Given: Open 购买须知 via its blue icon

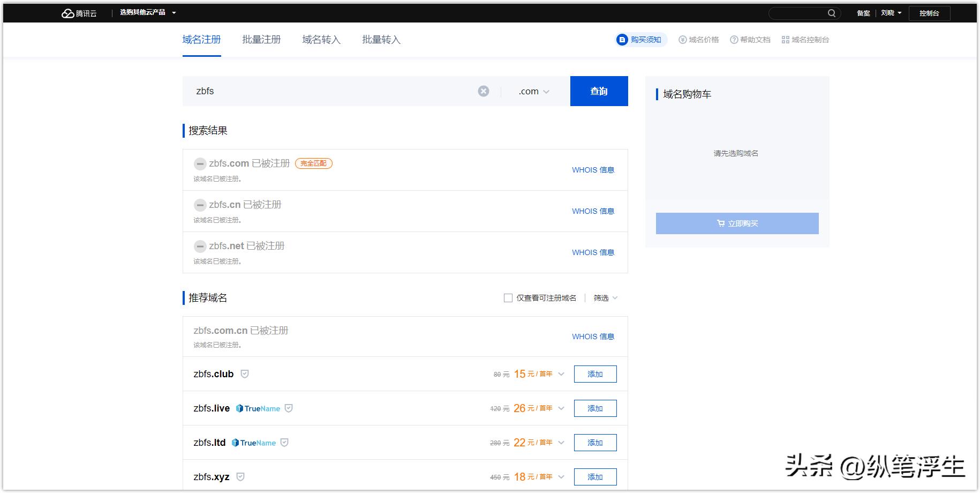Looking at the screenshot, I should tap(621, 39).
